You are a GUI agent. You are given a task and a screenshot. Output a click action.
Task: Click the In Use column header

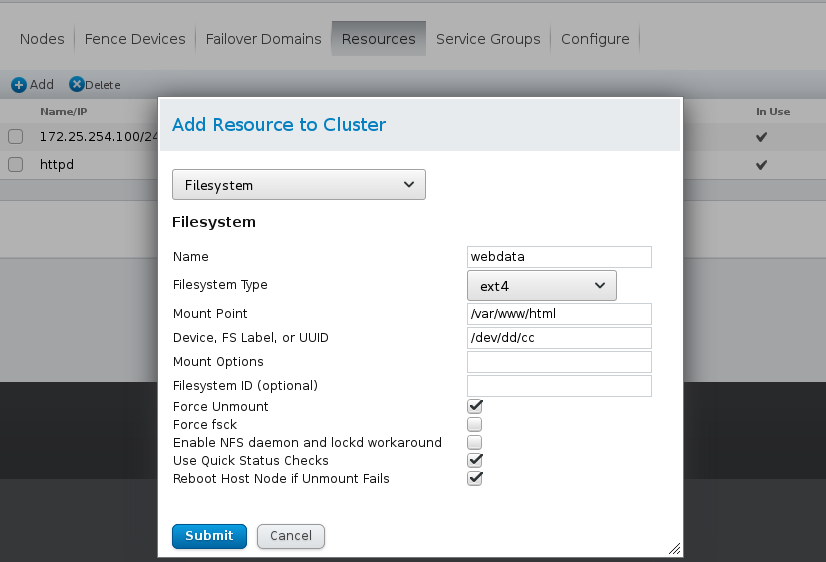773,112
